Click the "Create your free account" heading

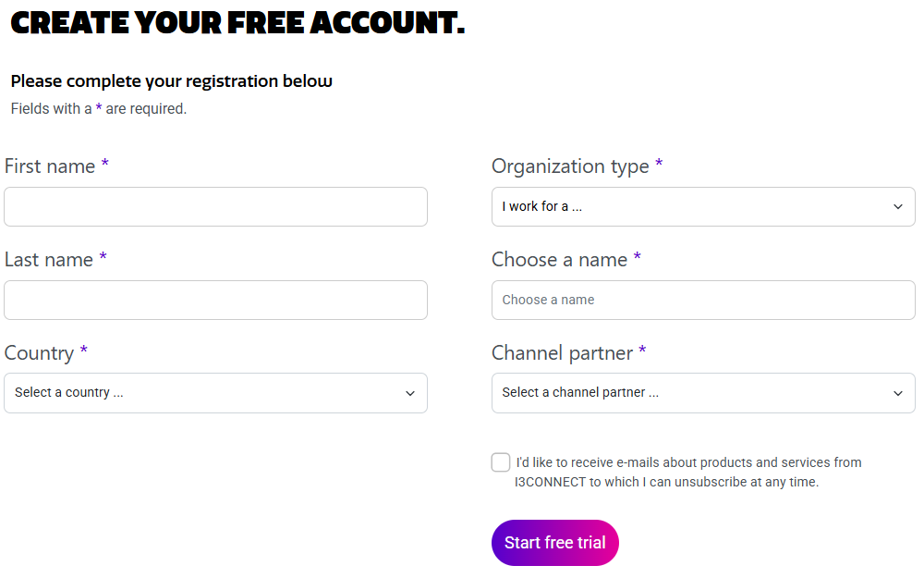237,22
